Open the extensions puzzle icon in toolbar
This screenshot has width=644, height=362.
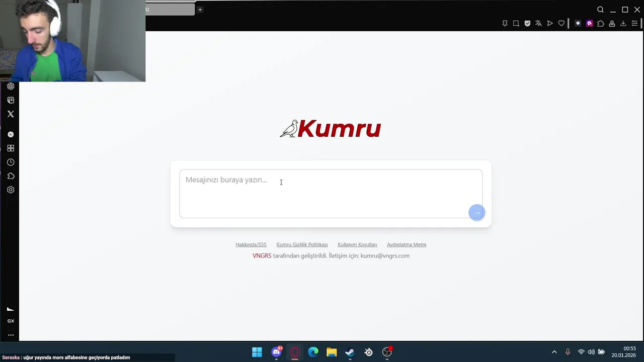click(601, 23)
